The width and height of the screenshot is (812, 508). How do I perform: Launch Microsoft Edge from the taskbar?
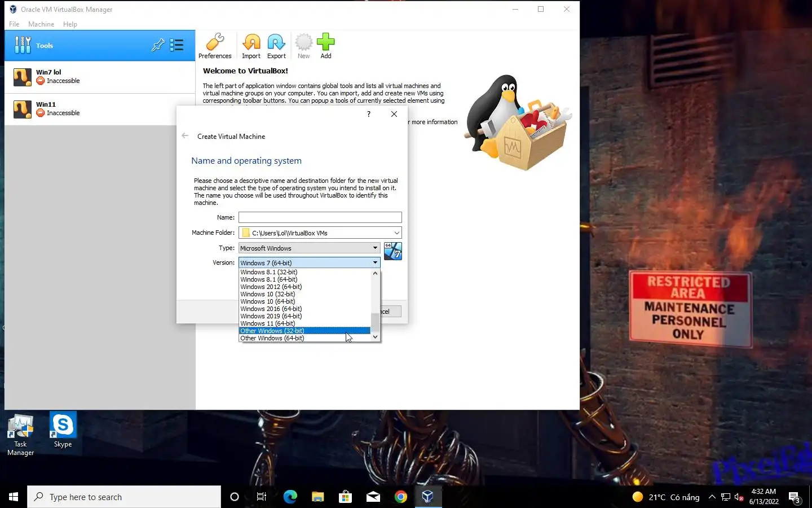click(290, 497)
